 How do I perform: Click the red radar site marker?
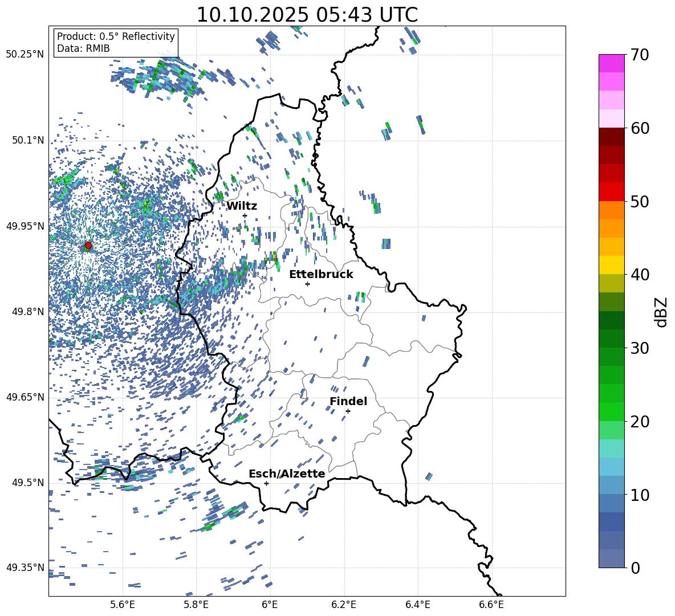88,246
